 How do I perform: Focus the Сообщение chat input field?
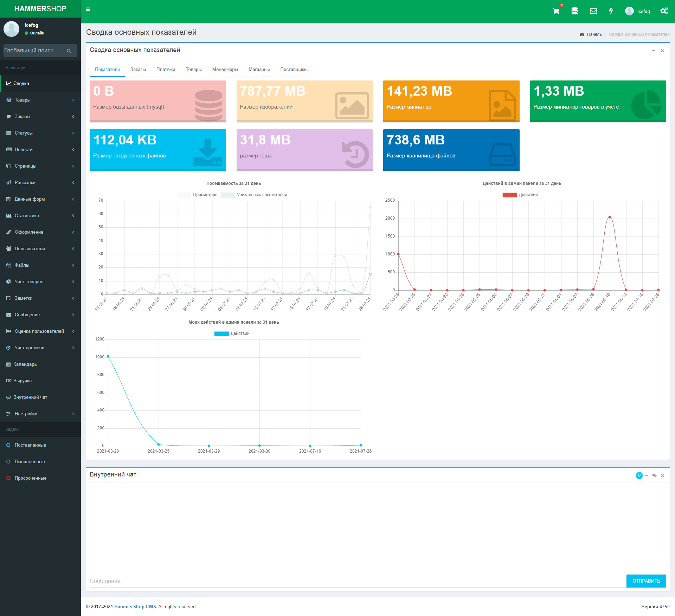tap(356, 581)
